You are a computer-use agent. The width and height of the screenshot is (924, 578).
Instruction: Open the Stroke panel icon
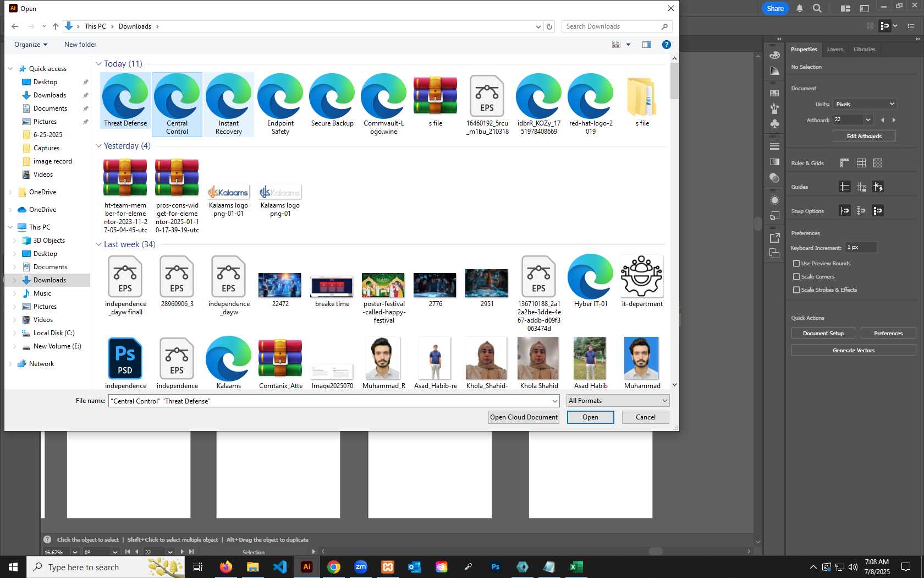point(774,146)
